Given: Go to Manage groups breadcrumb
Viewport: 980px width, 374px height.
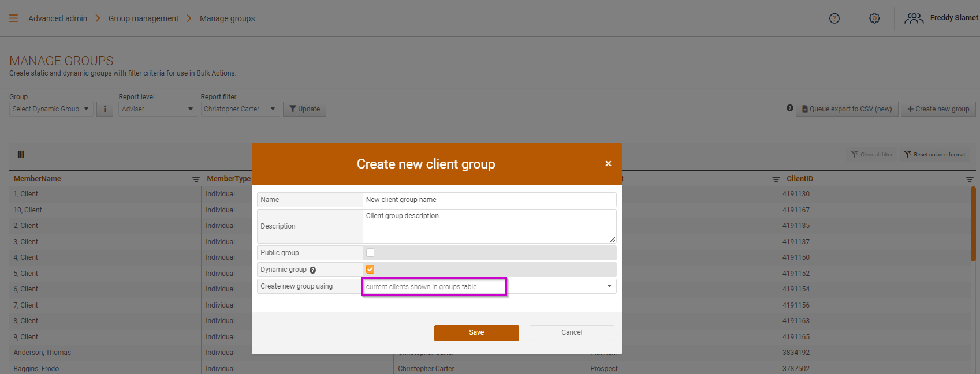Looking at the screenshot, I should (x=227, y=18).
